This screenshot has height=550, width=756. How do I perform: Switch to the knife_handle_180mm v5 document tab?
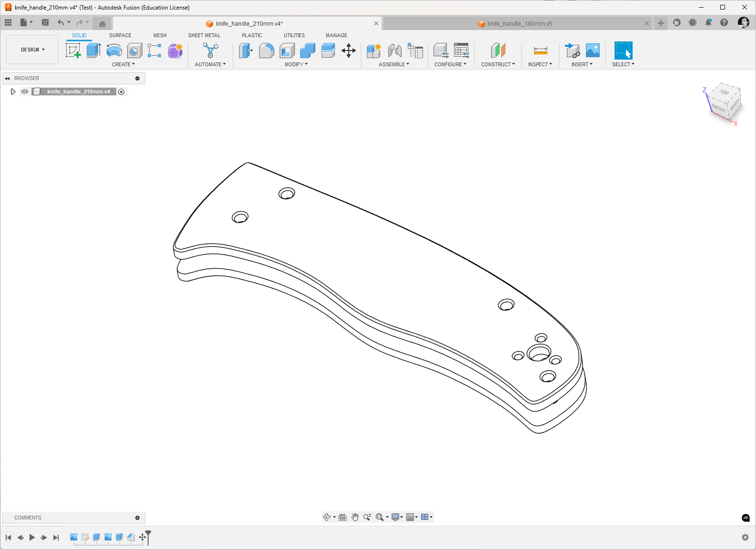(x=517, y=23)
